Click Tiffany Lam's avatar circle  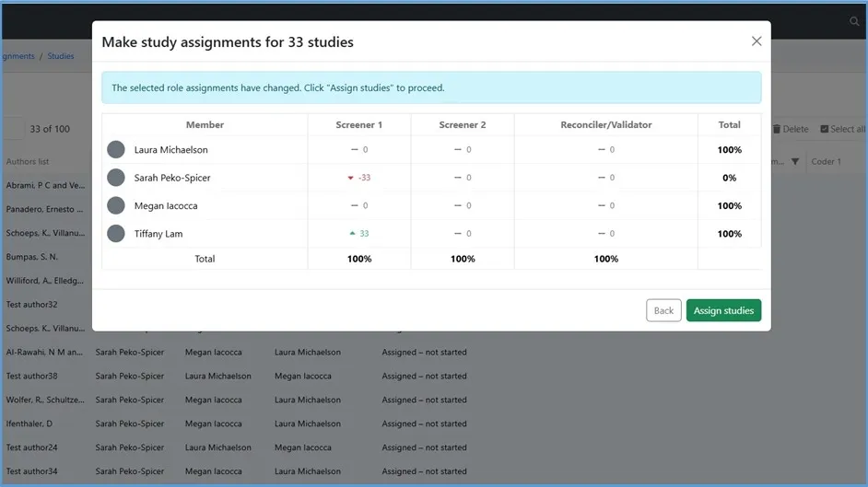tap(116, 234)
